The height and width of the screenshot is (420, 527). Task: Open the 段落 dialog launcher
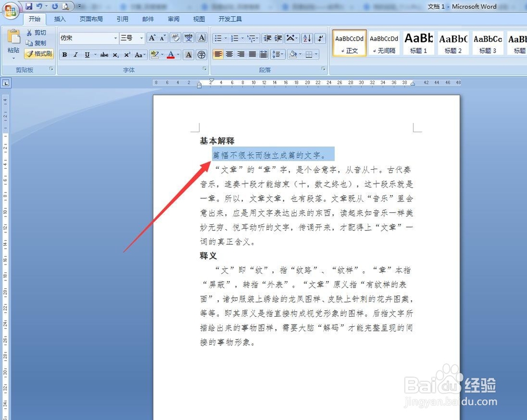324,69
